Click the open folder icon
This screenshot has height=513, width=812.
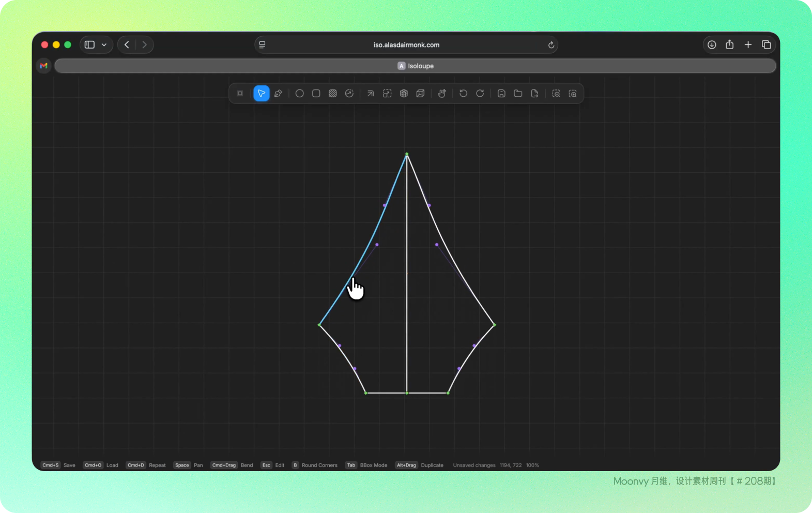point(518,94)
